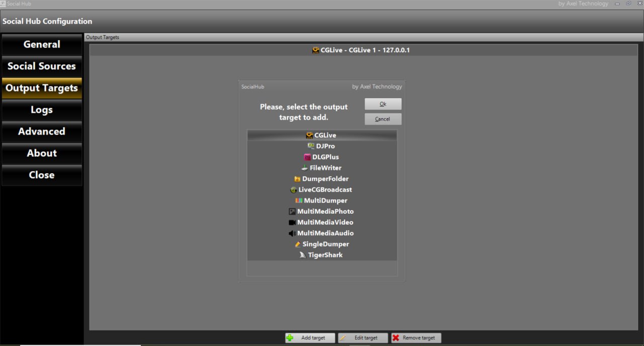Screen dimensions: 644x346
Task: Open the General section
Action: tap(42, 44)
